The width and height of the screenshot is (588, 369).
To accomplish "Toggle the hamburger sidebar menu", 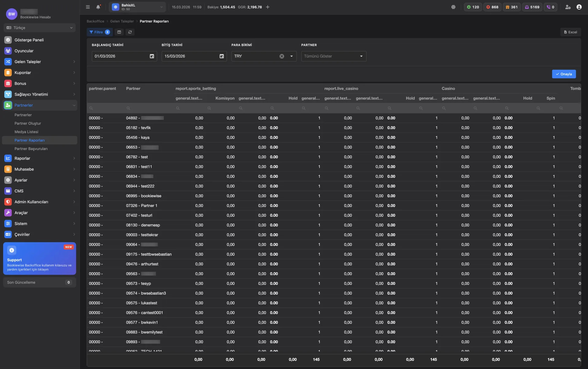I will tap(88, 7).
